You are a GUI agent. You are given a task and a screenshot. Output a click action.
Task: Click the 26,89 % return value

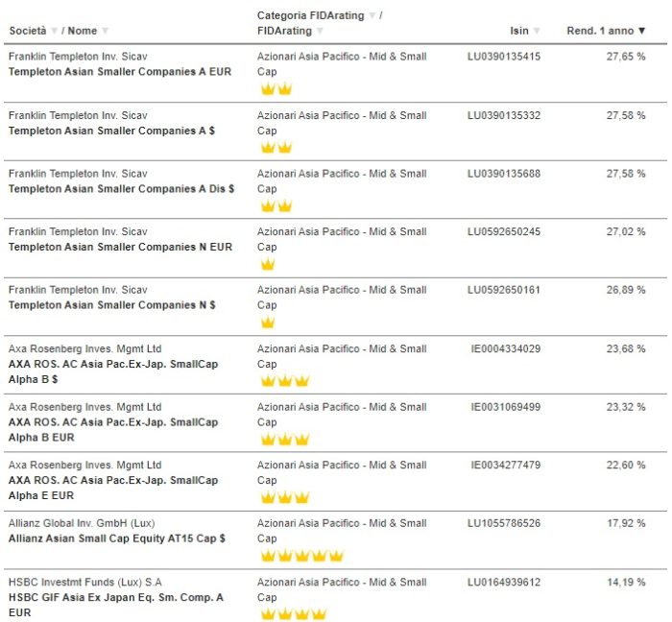[x=626, y=290]
